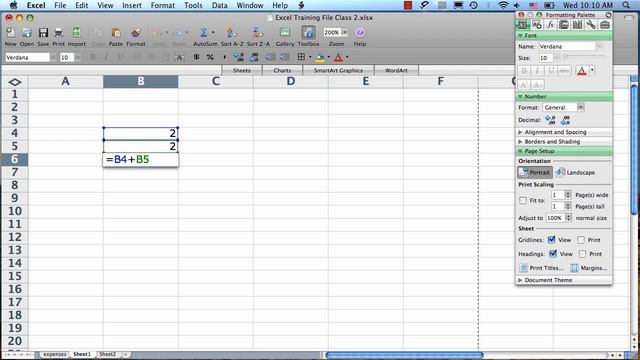Image resolution: width=640 pixels, height=360 pixels.
Task: Select Landscape orientation
Action: point(576,172)
